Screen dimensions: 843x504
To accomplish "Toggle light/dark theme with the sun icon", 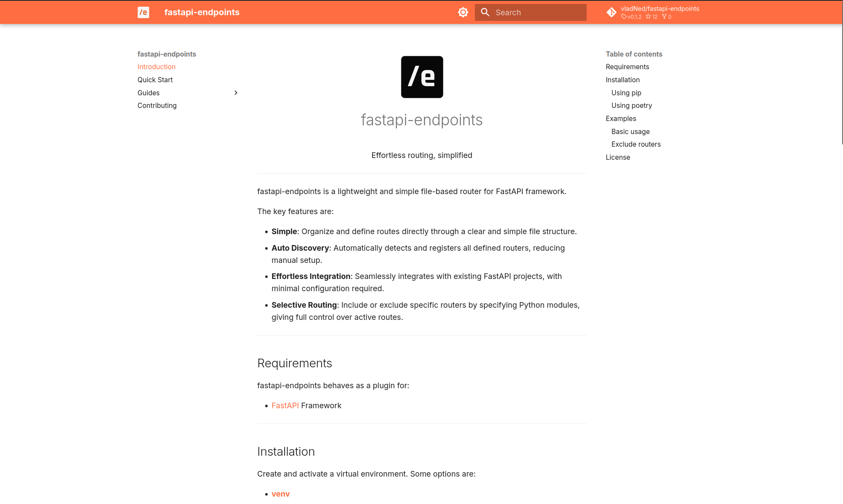I will (463, 12).
